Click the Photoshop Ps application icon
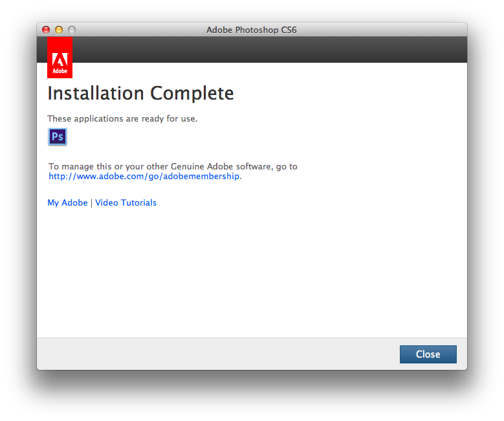This screenshot has width=504, height=421. click(x=58, y=136)
